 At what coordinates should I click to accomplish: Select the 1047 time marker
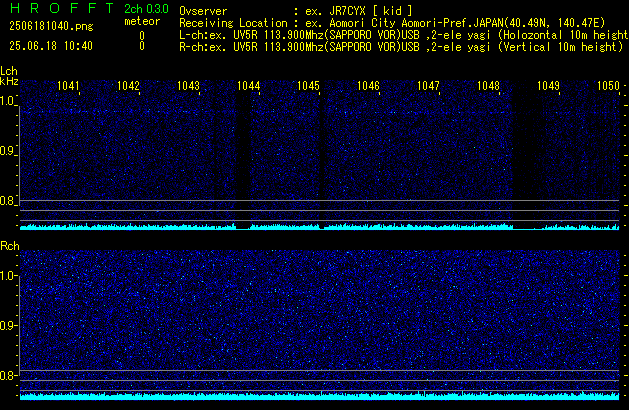pyautogui.click(x=428, y=86)
